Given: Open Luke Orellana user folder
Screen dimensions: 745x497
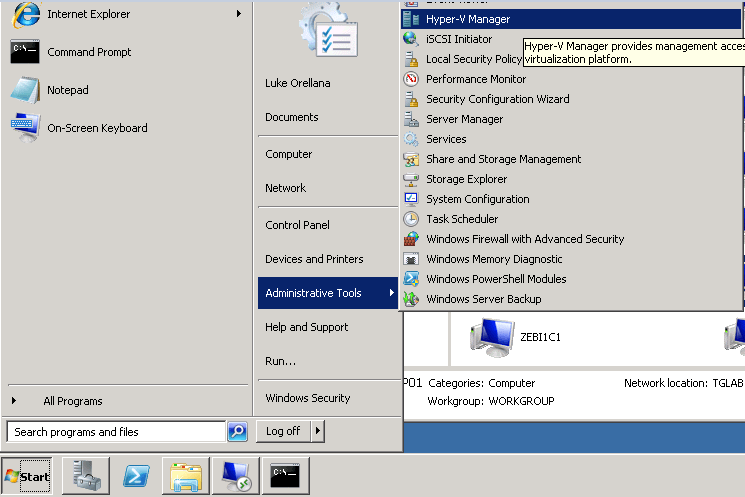Looking at the screenshot, I should (297, 83).
